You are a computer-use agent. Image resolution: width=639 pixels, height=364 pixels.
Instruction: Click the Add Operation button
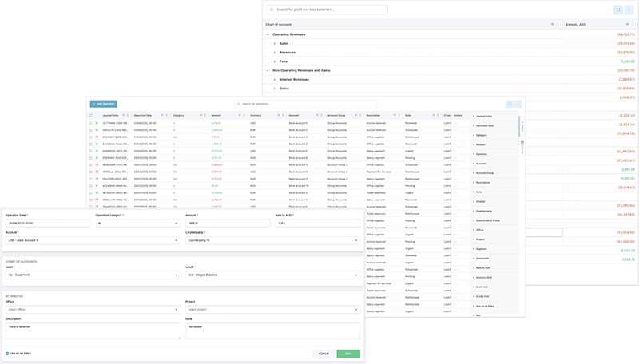point(104,104)
